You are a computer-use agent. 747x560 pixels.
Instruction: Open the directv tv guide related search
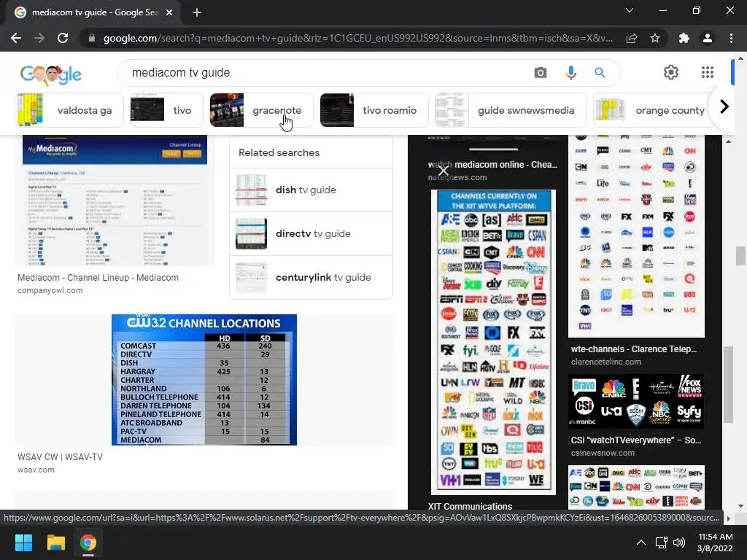(x=311, y=234)
